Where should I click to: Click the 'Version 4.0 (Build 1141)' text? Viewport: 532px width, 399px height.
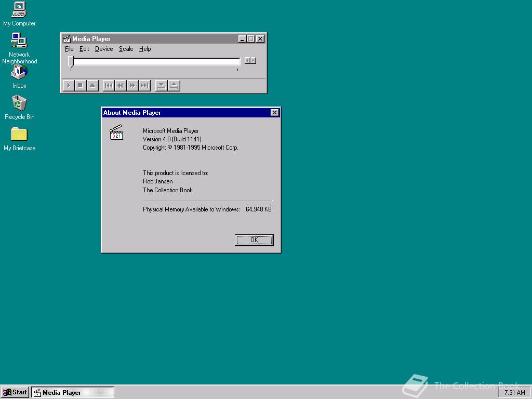click(172, 139)
